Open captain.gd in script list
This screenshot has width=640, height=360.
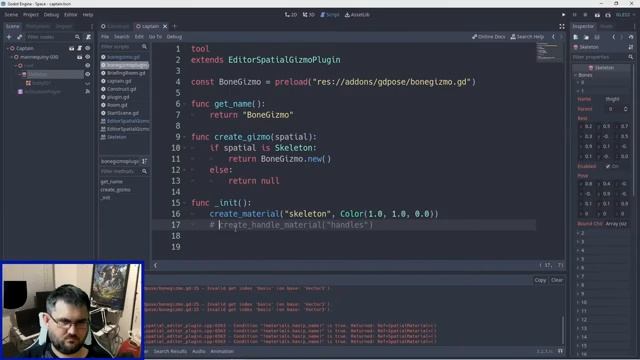[x=124, y=81]
